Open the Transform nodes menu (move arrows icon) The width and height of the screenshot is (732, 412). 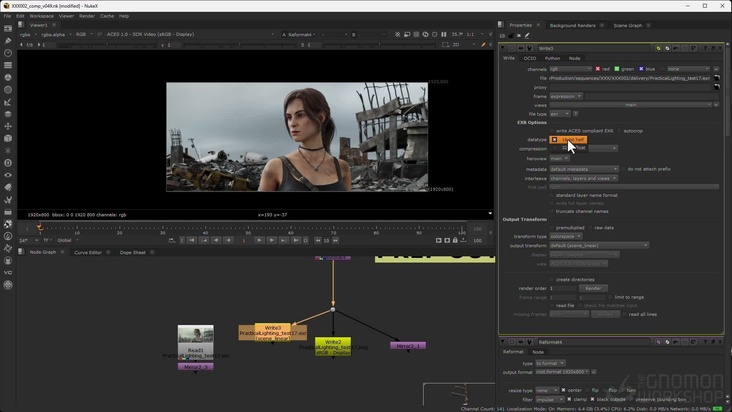(x=8, y=126)
